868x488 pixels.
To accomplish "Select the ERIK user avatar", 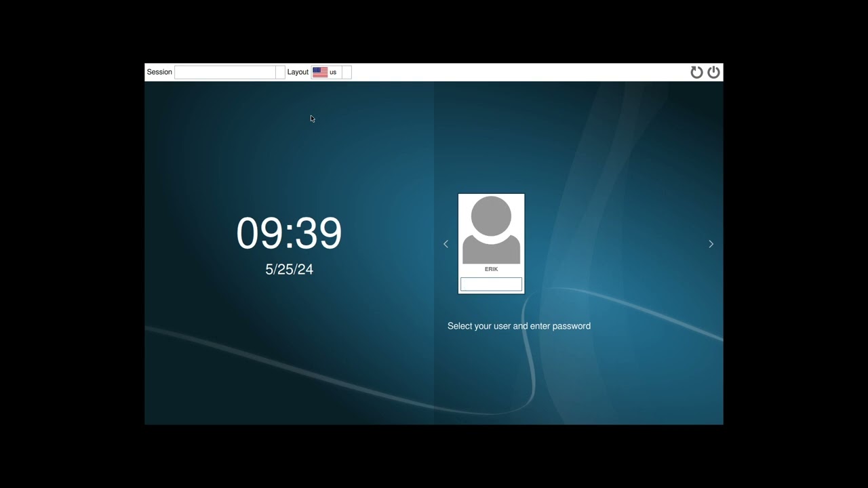I will [x=491, y=230].
